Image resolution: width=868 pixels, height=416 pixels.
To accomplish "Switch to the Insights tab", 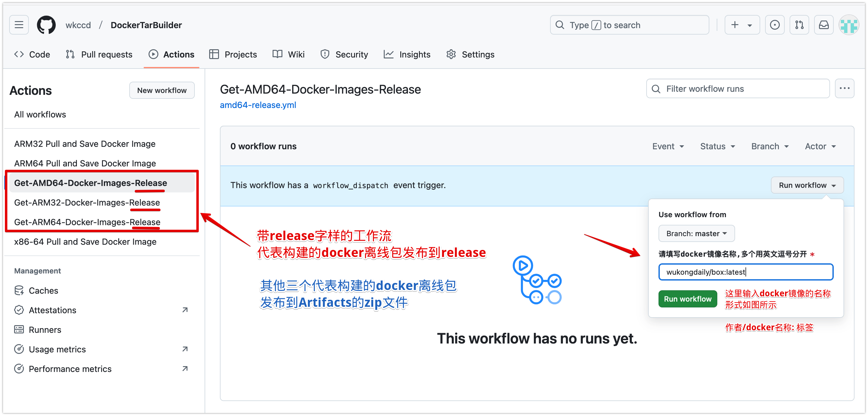I will coord(407,54).
